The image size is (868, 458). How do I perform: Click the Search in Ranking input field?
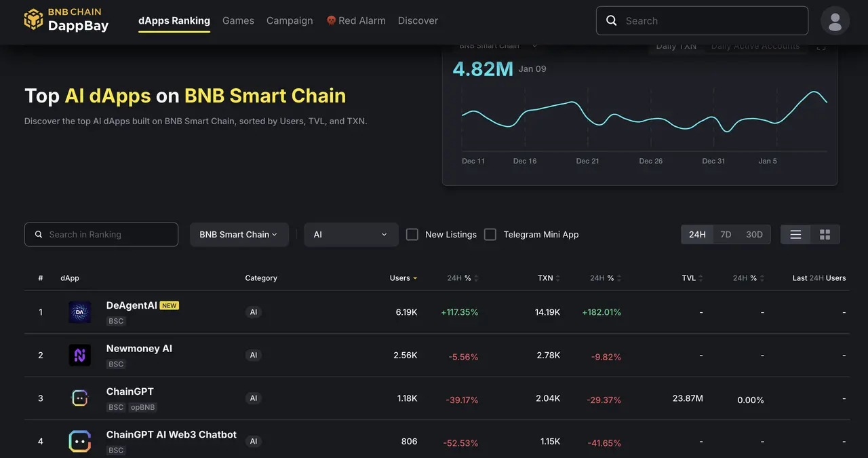(x=101, y=234)
